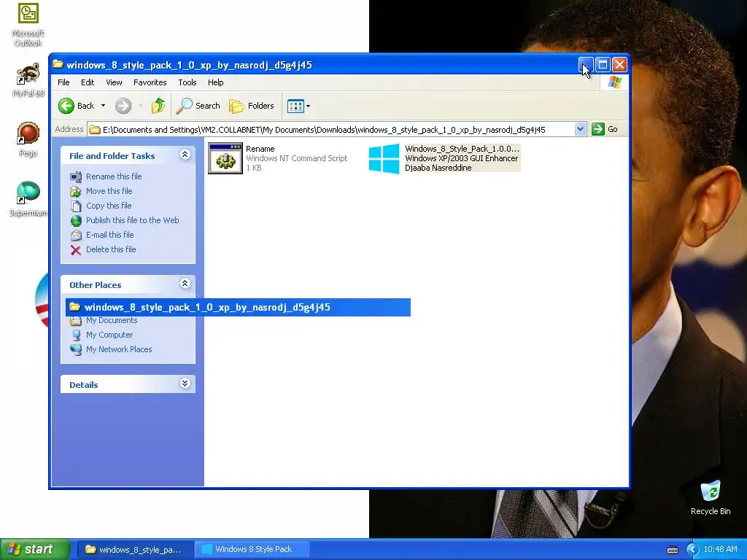Screen dimensions: 747x560
Task: Open the Tools menu
Action: click(x=187, y=82)
